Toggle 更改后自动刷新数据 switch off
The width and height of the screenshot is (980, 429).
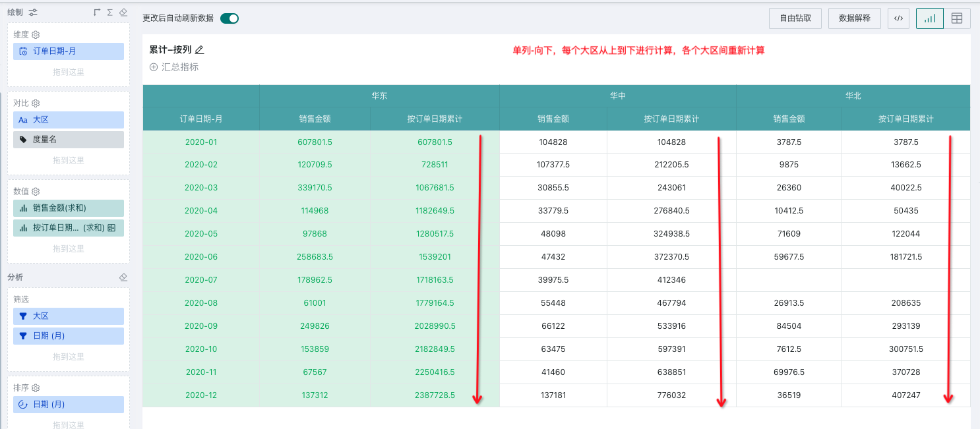point(229,18)
